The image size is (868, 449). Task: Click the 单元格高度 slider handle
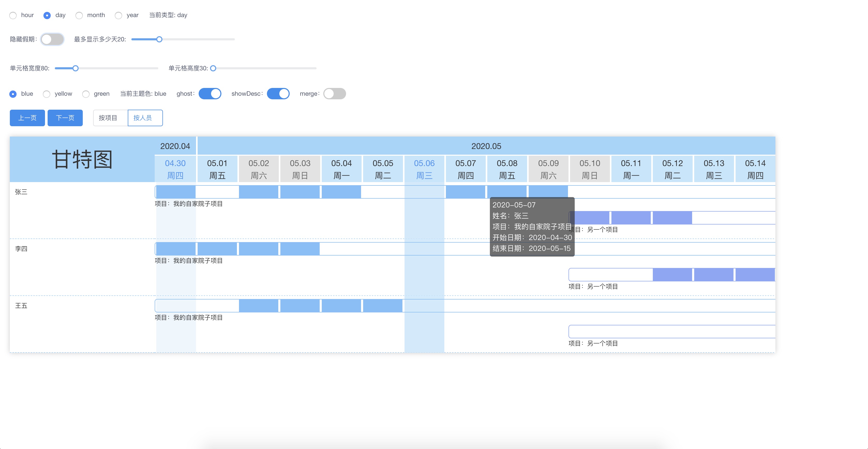(x=213, y=68)
